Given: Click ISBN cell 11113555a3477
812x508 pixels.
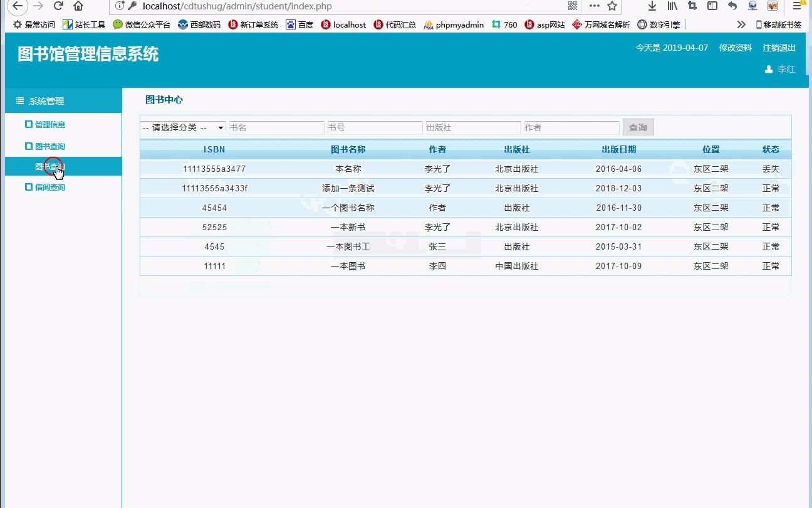Looking at the screenshot, I should coord(214,169).
